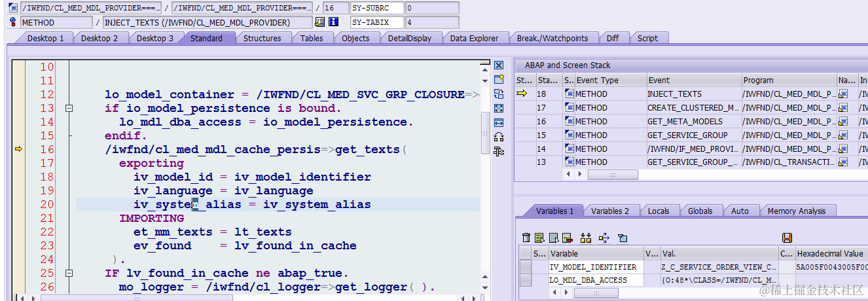Switch to the Objects tab
Screen dimensions: 868x301
(x=355, y=38)
